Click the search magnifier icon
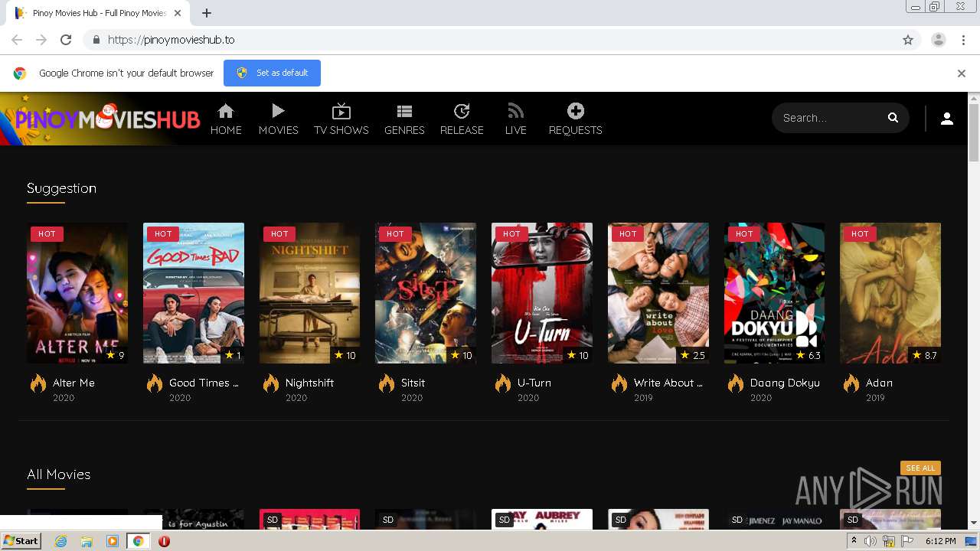This screenshot has width=980, height=551. point(893,118)
